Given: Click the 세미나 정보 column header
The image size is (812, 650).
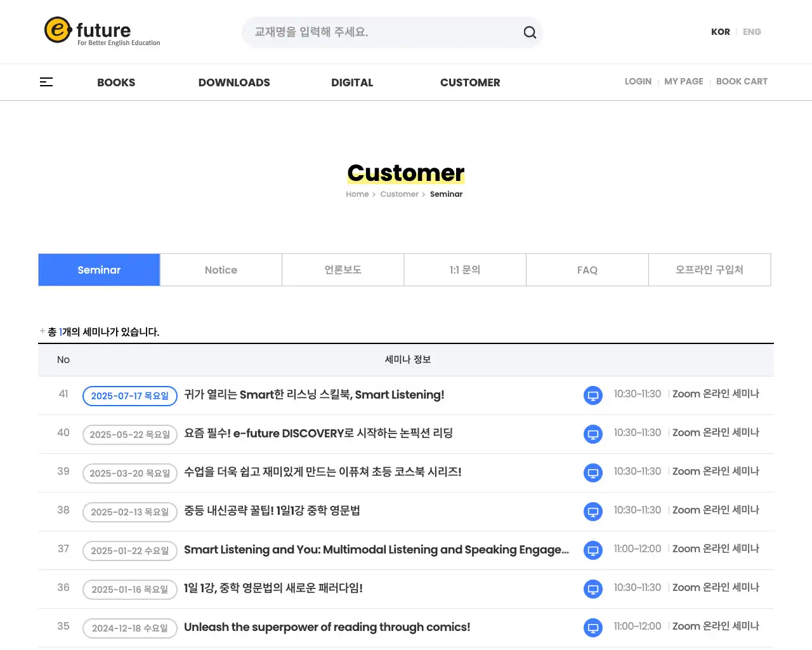Looking at the screenshot, I should point(408,359).
